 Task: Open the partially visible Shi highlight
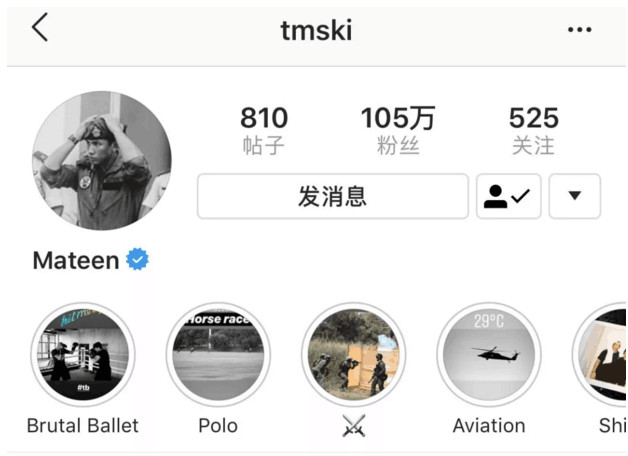(x=600, y=355)
